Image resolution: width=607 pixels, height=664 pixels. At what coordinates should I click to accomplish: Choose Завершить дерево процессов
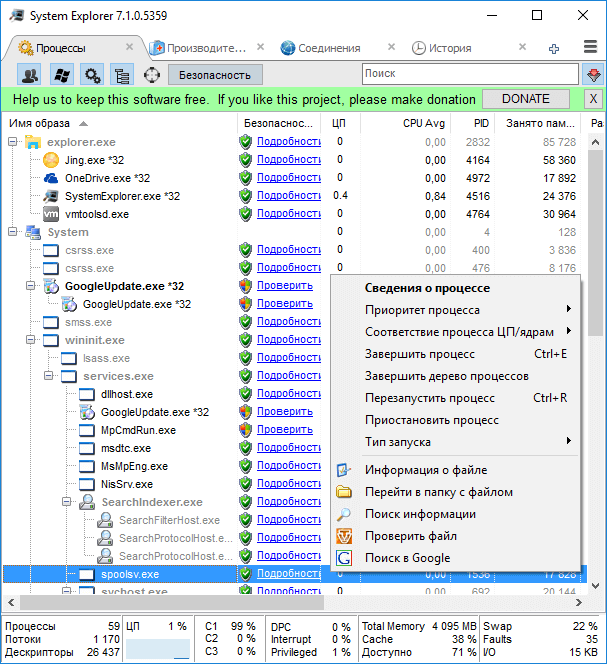coord(455,376)
